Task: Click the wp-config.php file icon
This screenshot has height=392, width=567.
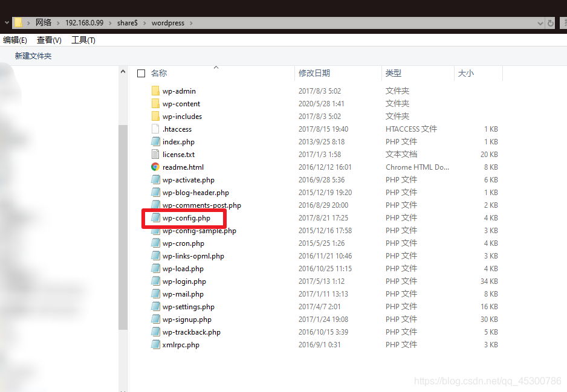Action: tap(155, 217)
